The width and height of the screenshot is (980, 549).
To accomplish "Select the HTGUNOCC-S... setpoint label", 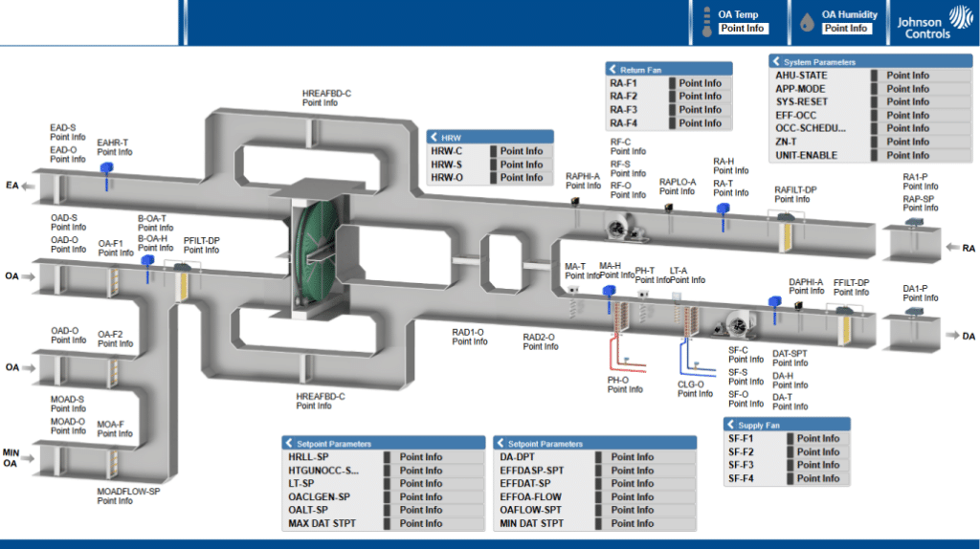I will (323, 471).
